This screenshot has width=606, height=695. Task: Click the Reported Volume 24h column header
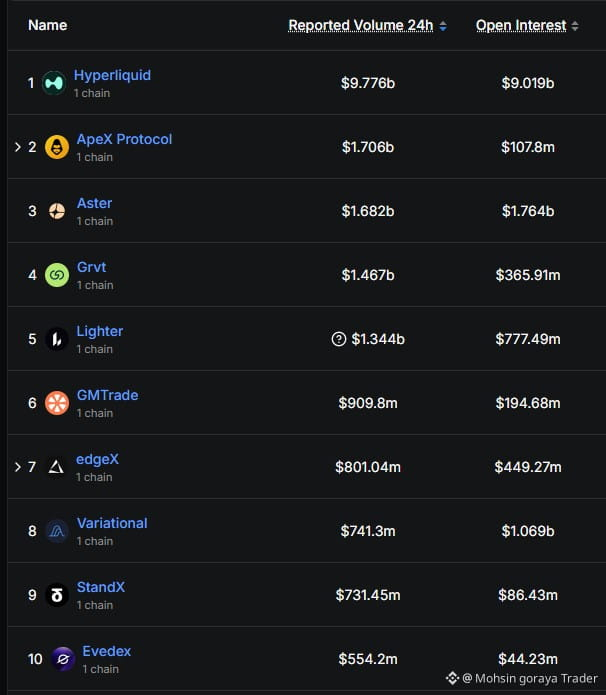(x=361, y=25)
